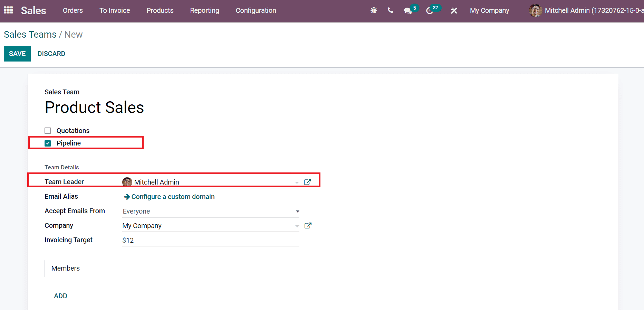Image resolution: width=644 pixels, height=310 pixels.
Task: Click Mitchell Admin avatar in top bar
Action: coord(536,10)
